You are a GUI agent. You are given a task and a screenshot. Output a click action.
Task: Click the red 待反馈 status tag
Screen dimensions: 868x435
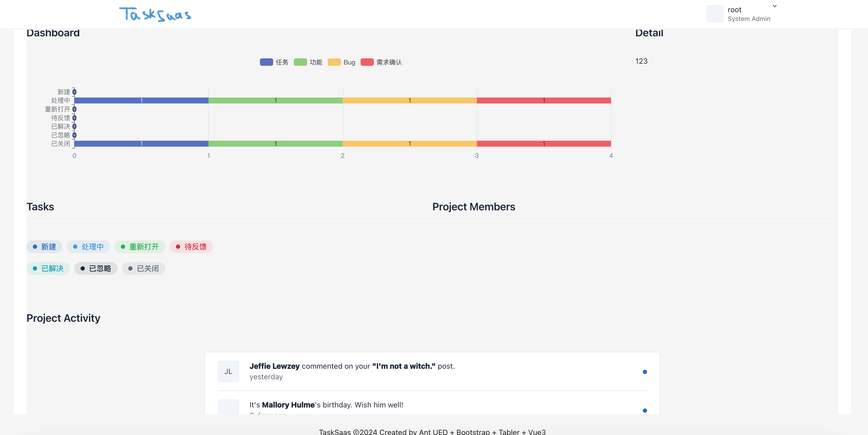(191, 246)
